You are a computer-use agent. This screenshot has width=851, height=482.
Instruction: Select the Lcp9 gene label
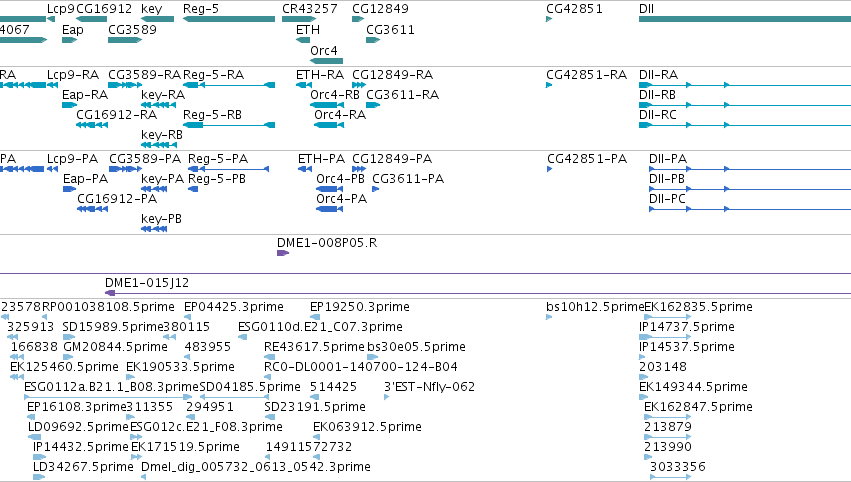click(x=61, y=9)
